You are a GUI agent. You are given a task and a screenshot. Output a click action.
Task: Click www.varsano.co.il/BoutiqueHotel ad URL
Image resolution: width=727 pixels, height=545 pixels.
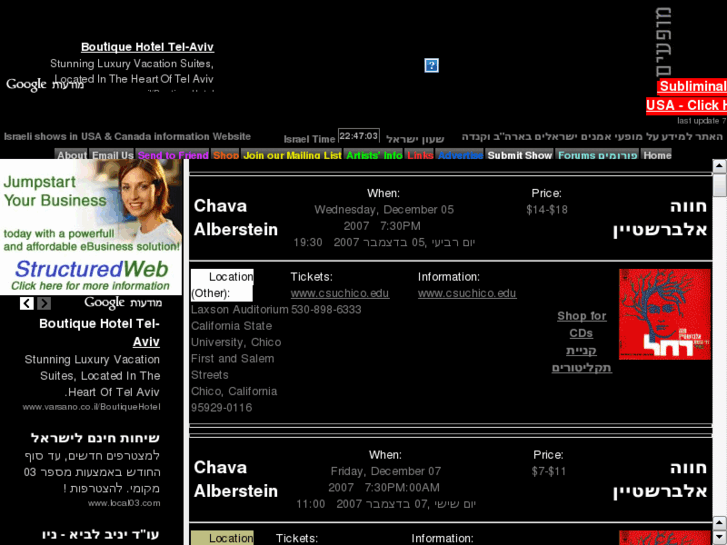pyautogui.click(x=91, y=407)
